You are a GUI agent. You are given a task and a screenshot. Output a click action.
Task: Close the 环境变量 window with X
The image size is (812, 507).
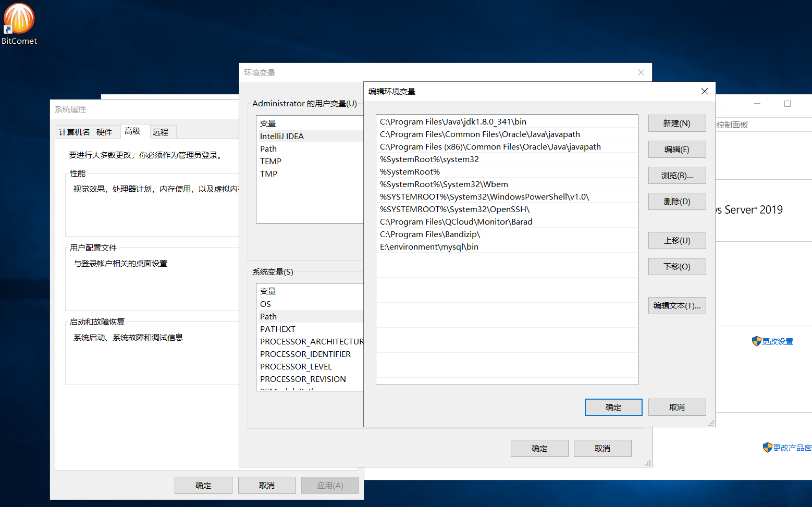click(641, 72)
